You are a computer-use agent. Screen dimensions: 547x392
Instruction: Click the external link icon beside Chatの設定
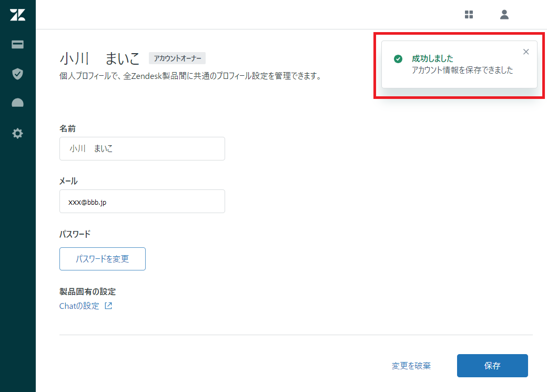pos(109,305)
